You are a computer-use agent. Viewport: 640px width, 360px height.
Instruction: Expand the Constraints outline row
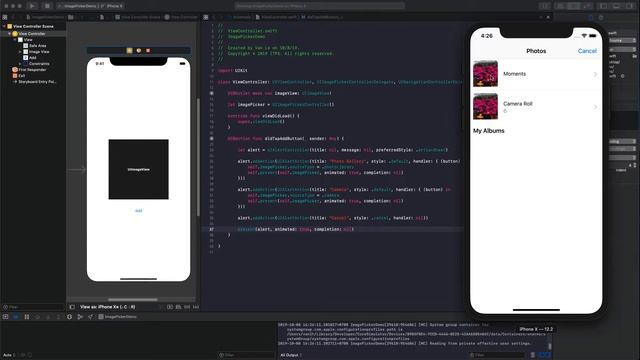click(20, 64)
